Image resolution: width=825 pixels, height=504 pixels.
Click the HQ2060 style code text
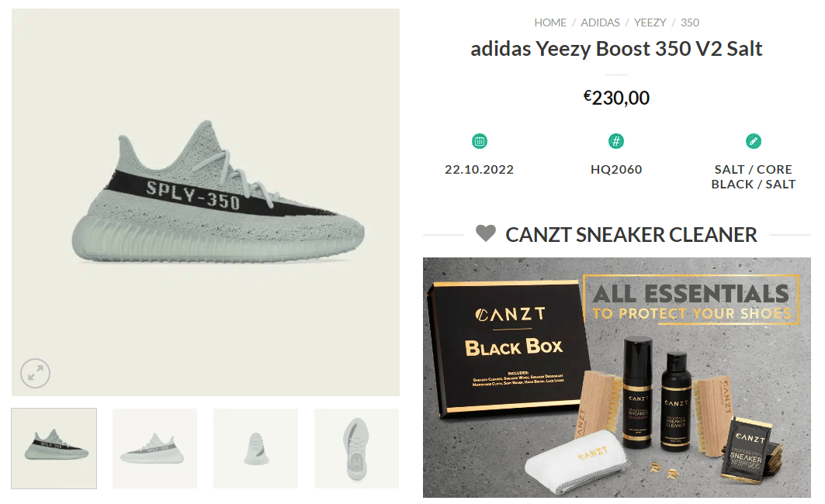616,169
